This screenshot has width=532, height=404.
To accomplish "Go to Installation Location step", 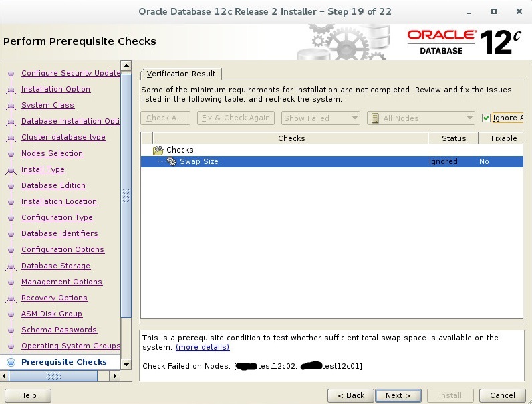I will 59,201.
